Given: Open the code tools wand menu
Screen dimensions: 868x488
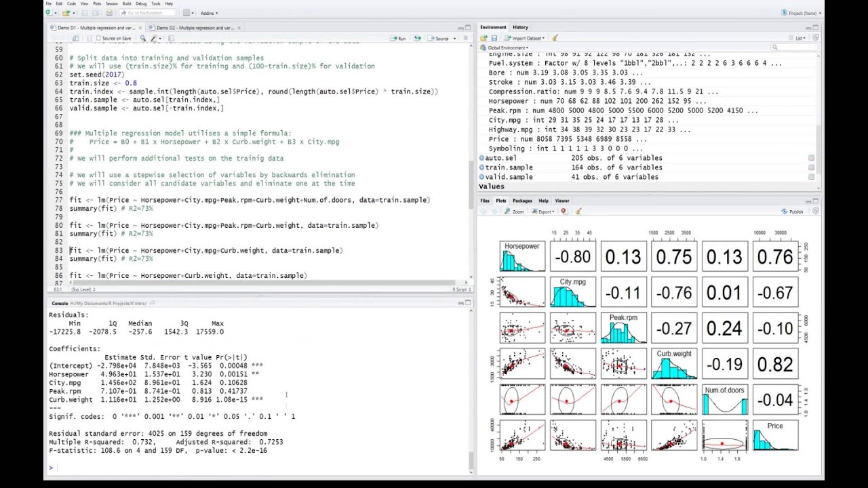Looking at the screenshot, I should [x=155, y=39].
